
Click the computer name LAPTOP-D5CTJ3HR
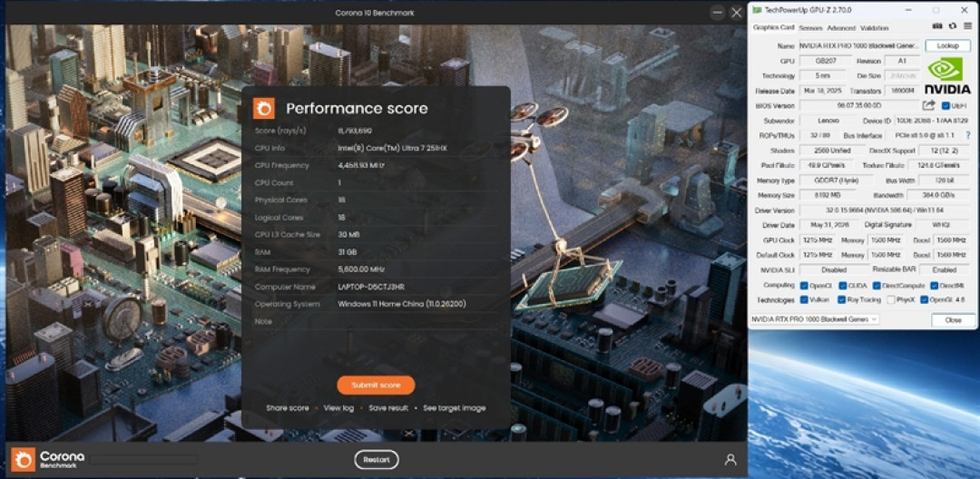370,287
